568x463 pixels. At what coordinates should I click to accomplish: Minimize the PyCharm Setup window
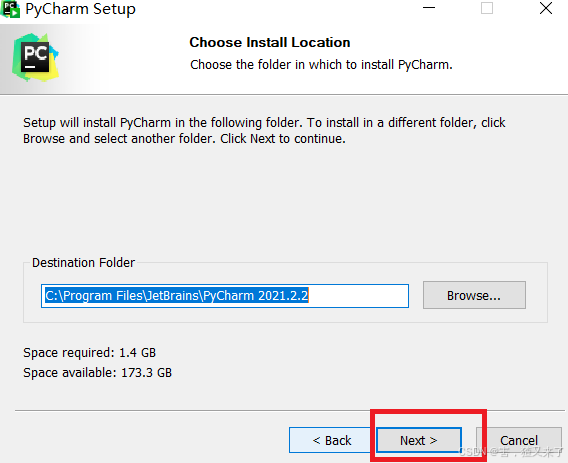[x=429, y=8]
